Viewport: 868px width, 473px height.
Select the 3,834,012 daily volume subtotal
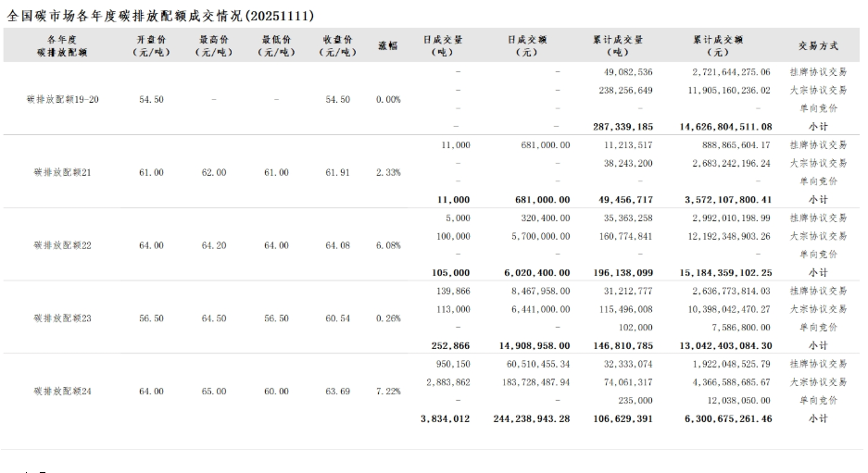pyautogui.click(x=445, y=418)
